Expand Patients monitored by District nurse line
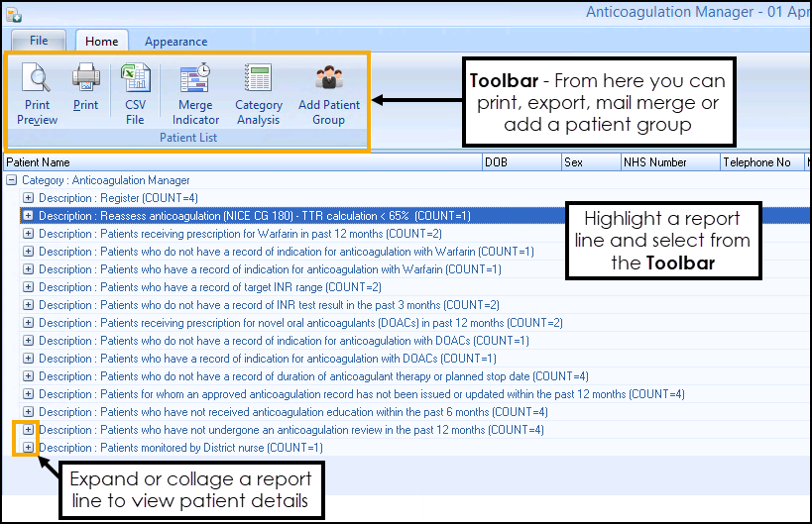Image resolution: width=812 pixels, height=524 pixels. click(x=28, y=448)
